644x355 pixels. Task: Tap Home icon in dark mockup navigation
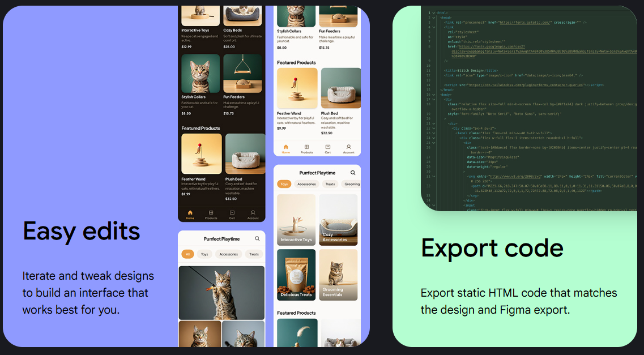[x=190, y=213]
